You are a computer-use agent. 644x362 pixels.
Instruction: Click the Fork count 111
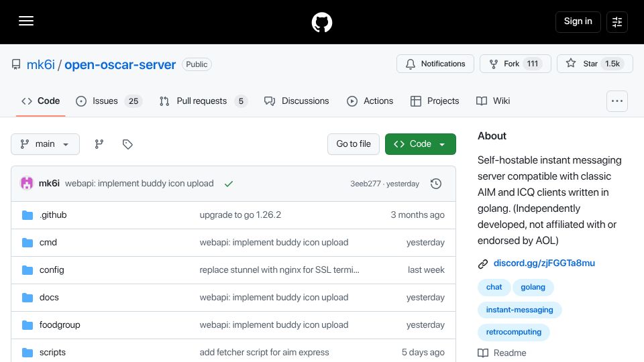pyautogui.click(x=533, y=64)
